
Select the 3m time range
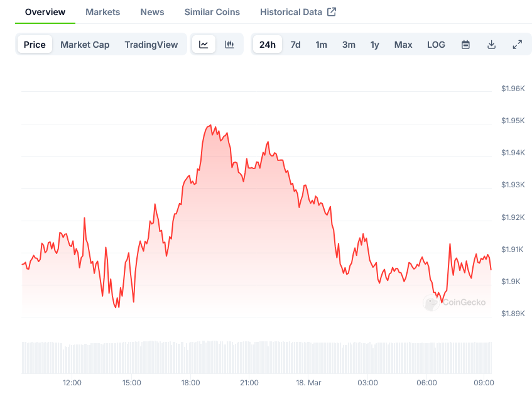tap(349, 45)
